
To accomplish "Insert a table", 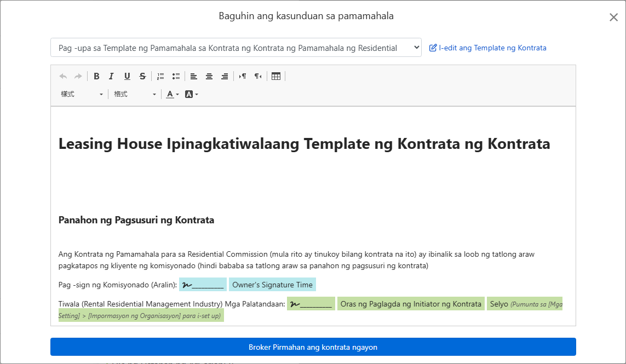I will click(276, 76).
